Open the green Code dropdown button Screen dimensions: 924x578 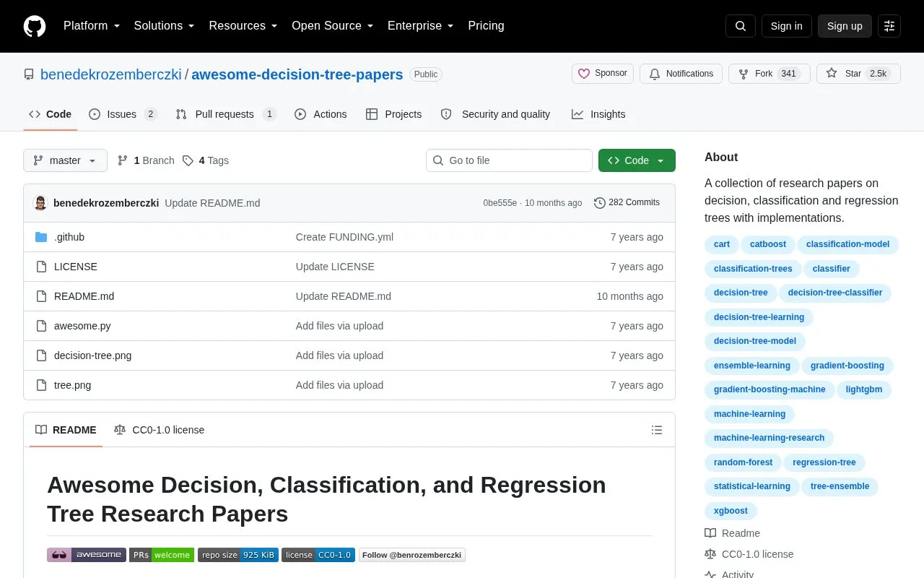point(637,160)
